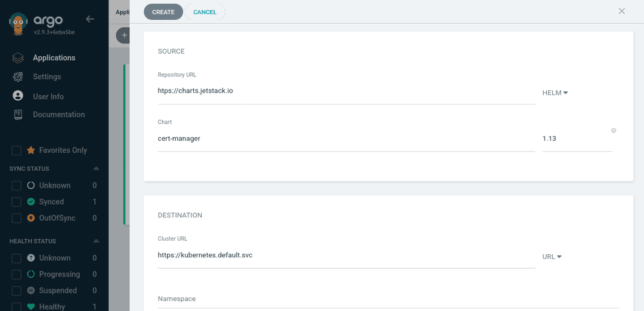Check the OutOfSync filter checkbox

pyautogui.click(x=17, y=218)
